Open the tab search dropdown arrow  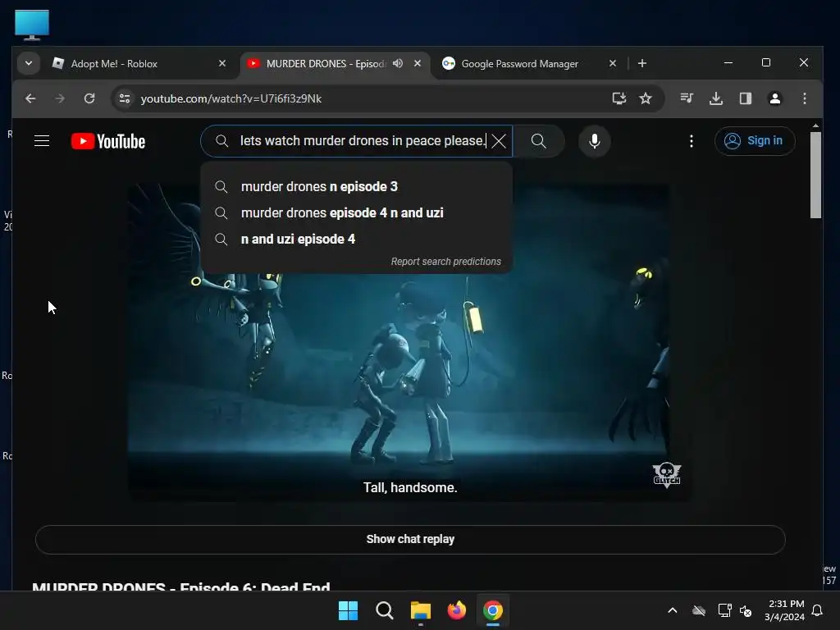click(29, 63)
